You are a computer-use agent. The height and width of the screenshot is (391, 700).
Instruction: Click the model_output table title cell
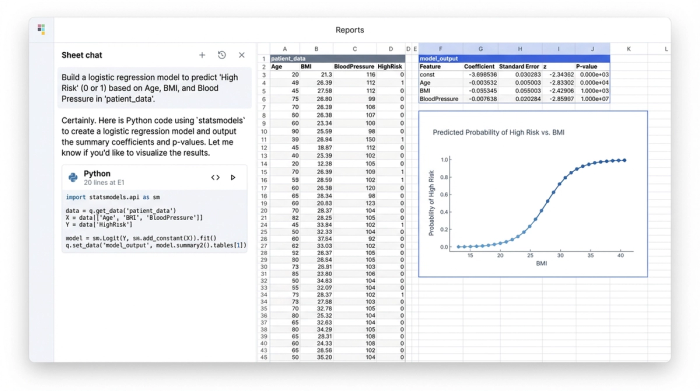[x=514, y=58]
